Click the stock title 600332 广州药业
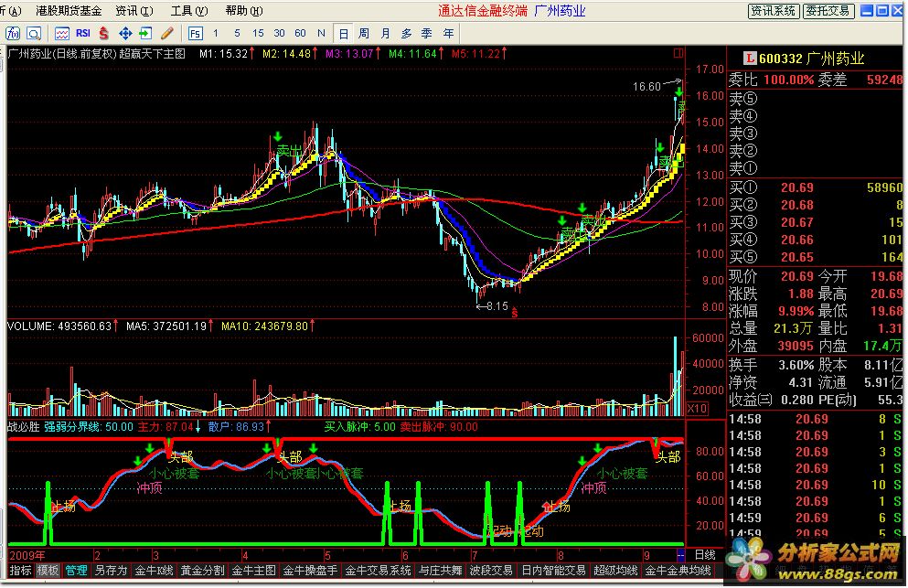The height and width of the screenshot is (588, 908). [x=811, y=59]
